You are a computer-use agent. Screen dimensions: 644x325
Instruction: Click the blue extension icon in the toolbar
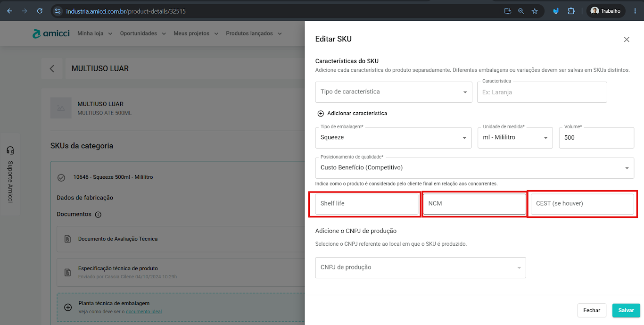tap(556, 11)
